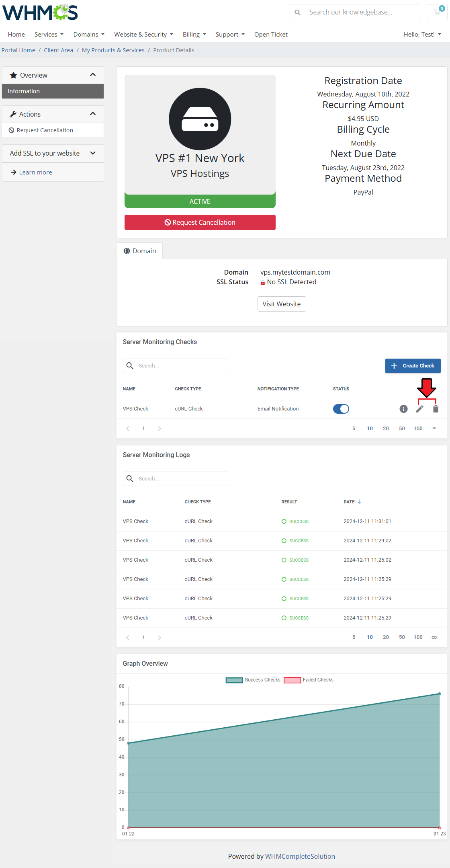Viewport: 450px width, 868px height.
Task: Sort Monitoring Logs by RESULT column
Action: [x=289, y=502]
